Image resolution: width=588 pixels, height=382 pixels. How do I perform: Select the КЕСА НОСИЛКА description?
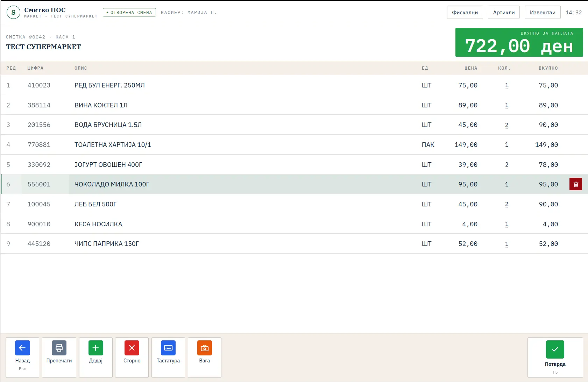point(98,224)
